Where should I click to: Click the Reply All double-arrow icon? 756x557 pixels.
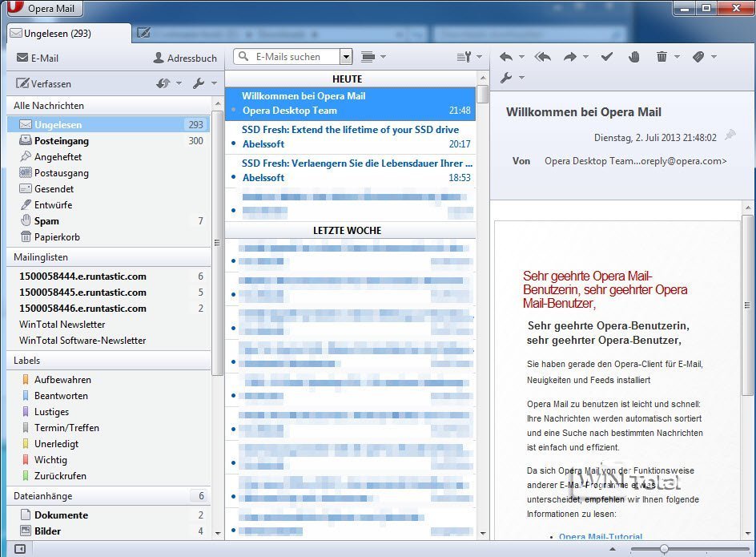(542, 57)
